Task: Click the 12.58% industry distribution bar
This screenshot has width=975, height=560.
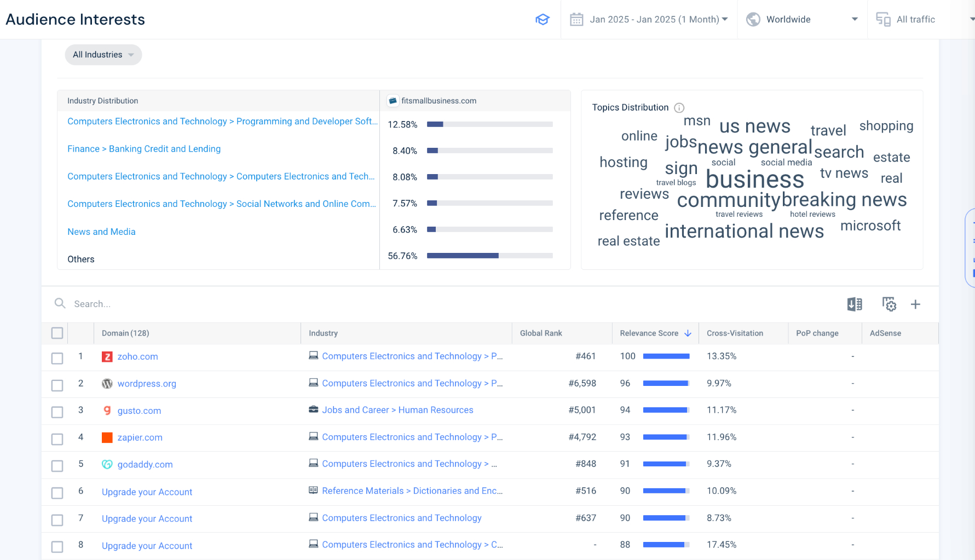Action: 489,124
